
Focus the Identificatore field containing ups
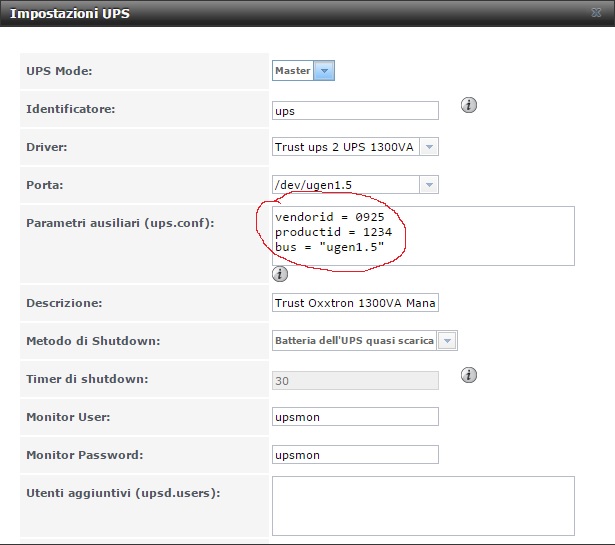pos(355,111)
